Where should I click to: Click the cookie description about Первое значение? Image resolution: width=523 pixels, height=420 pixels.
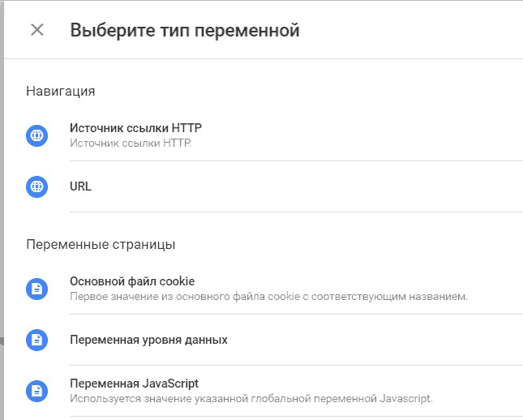point(268,296)
